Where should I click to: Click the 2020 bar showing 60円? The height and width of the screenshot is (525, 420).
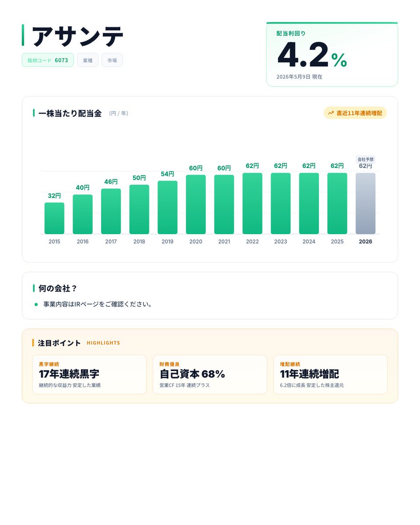point(196,204)
